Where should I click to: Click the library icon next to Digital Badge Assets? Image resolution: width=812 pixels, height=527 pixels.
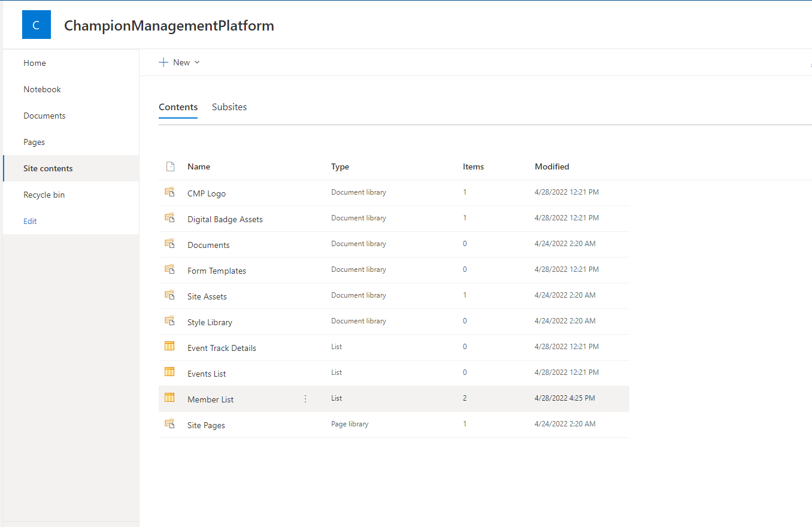point(169,217)
